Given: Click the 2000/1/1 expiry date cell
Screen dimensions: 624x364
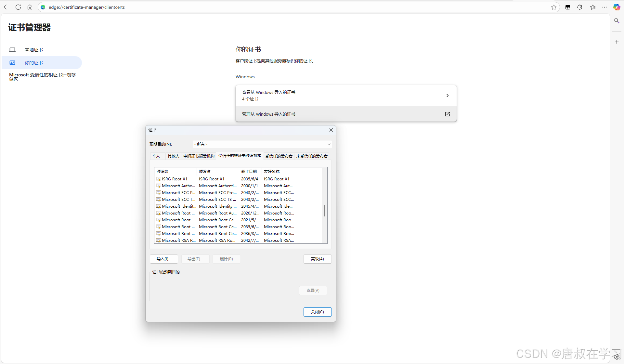Looking at the screenshot, I should coord(249,186).
